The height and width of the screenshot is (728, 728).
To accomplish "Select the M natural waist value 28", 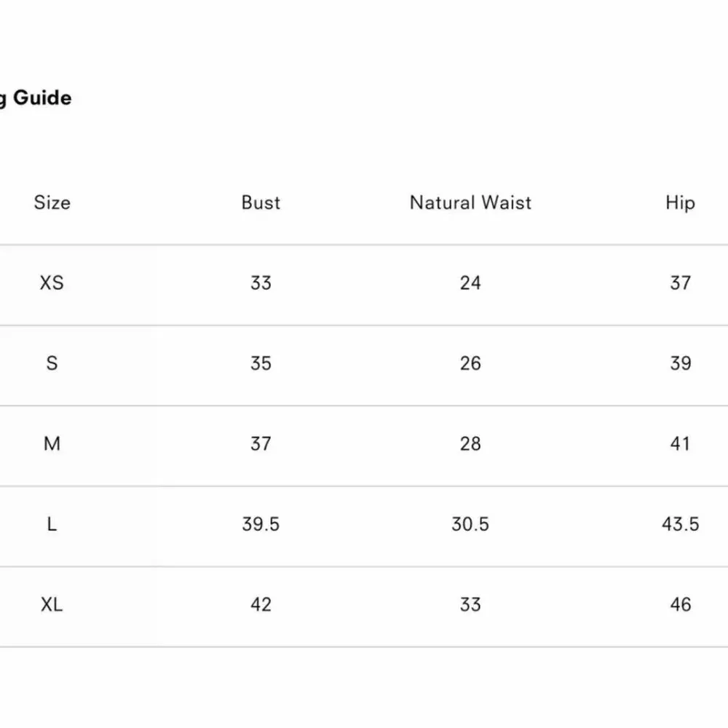I will pyautogui.click(x=470, y=443).
